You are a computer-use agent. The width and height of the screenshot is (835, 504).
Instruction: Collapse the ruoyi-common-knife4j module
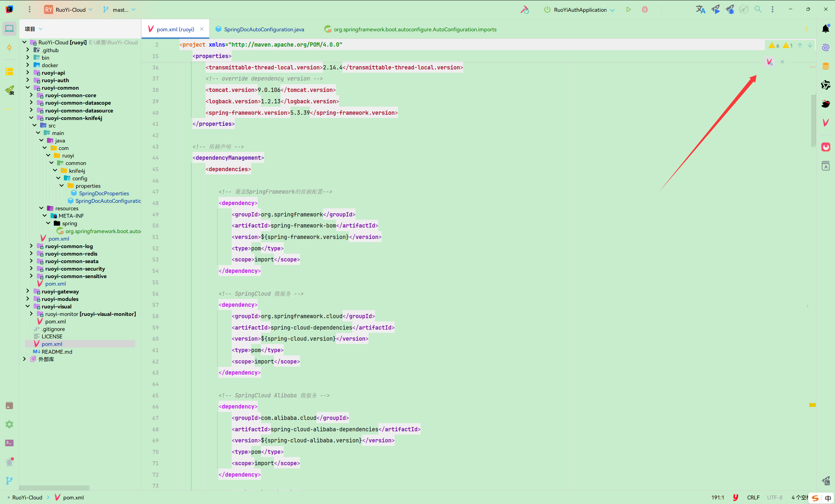click(x=31, y=118)
